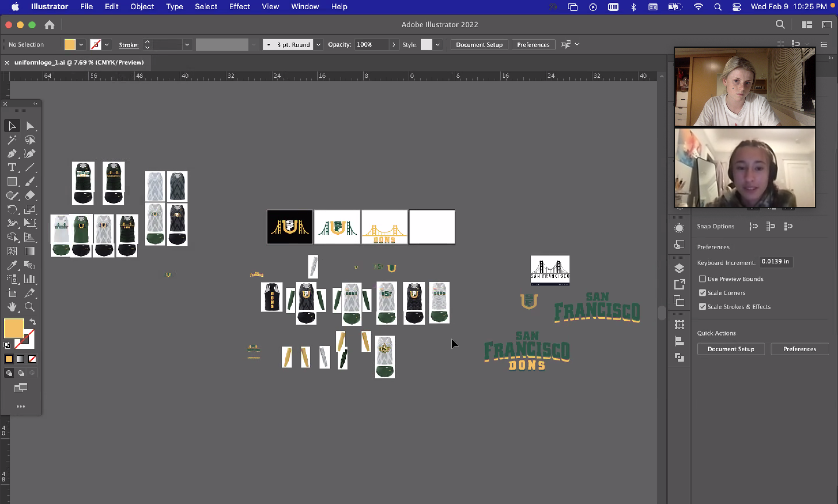
Task: Go to Illustrator home screen
Action: click(x=49, y=25)
